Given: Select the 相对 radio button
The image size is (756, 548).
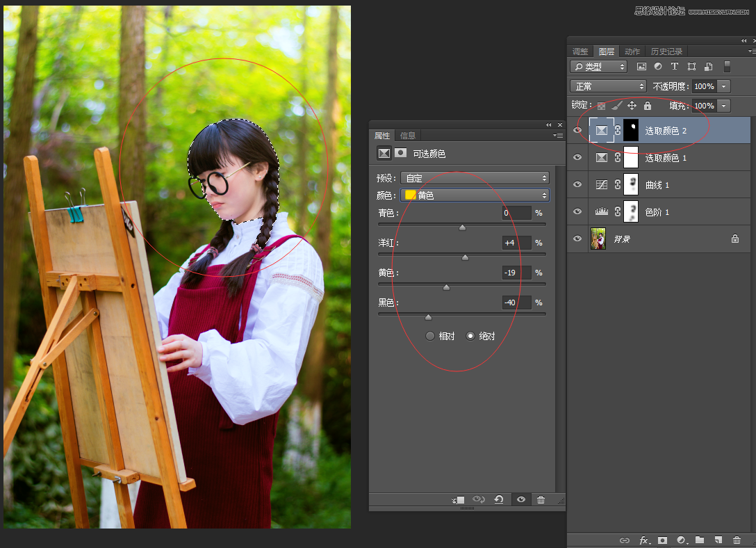Looking at the screenshot, I should click(430, 336).
